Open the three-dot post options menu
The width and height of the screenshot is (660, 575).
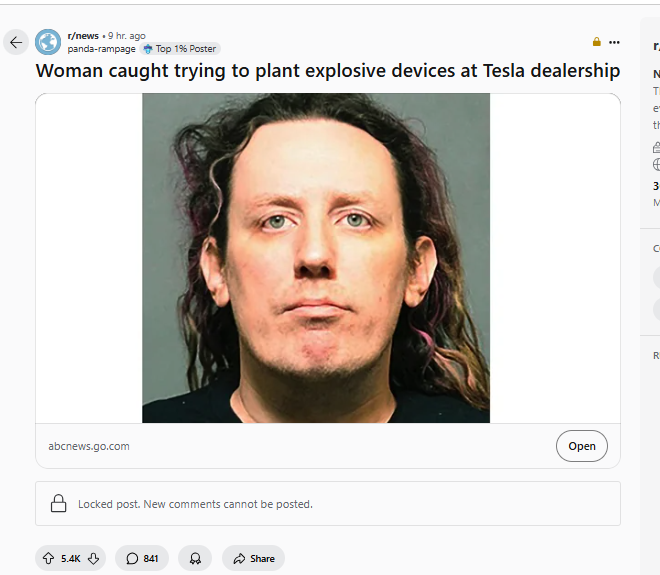[614, 42]
